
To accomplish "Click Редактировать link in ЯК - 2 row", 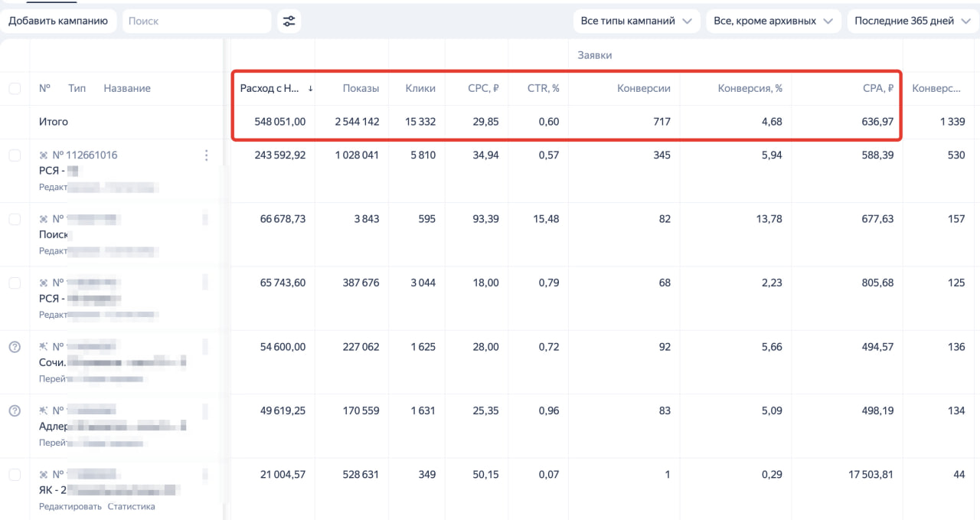I will 70,507.
